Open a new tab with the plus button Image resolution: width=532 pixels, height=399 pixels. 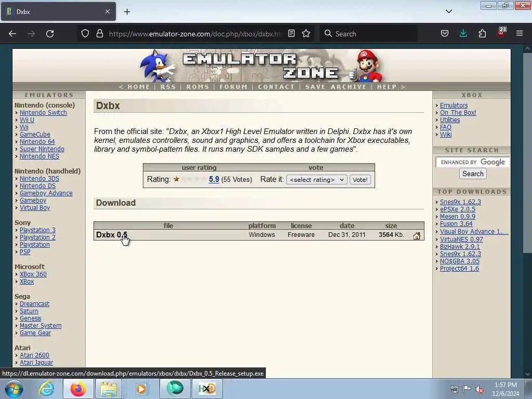(127, 12)
